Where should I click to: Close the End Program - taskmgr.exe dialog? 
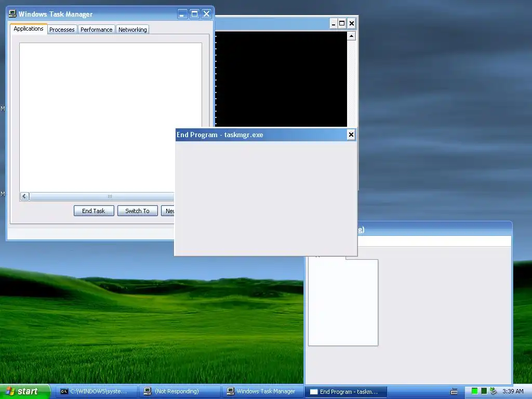tap(351, 135)
